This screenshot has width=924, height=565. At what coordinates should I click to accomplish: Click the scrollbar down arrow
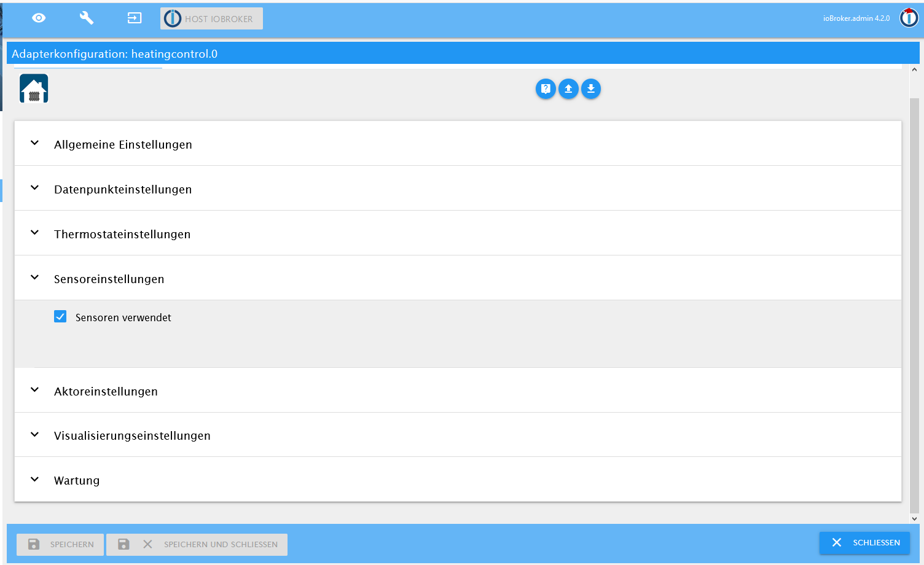(914, 519)
